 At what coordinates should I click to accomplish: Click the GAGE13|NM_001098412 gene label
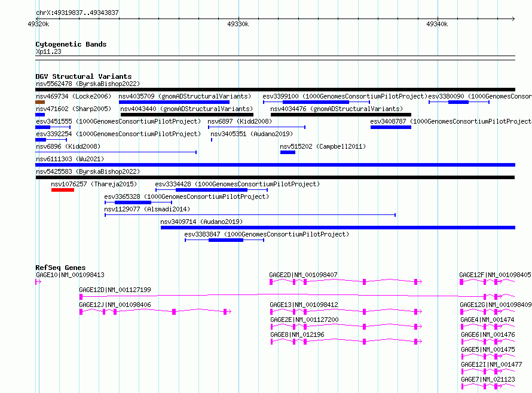pos(304,305)
